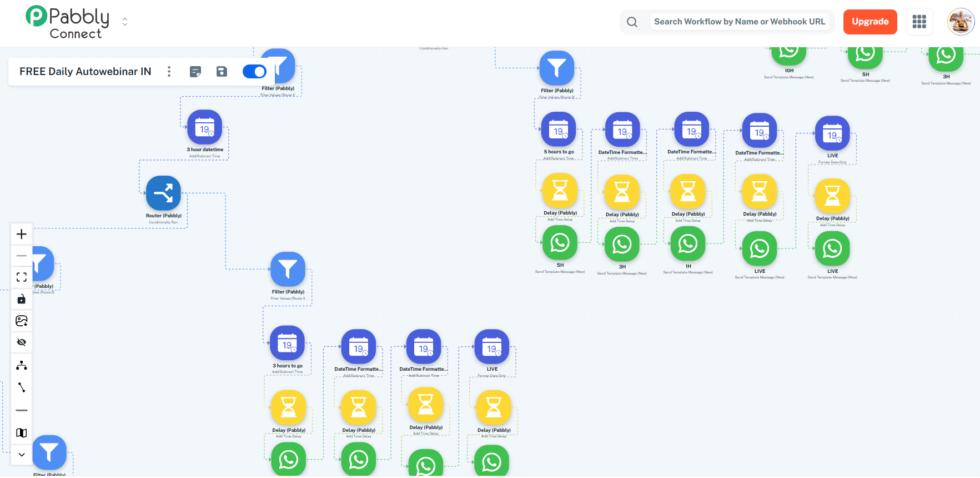Collapse the canvas toolbar with the chevron
This screenshot has height=478, width=980.
click(x=22, y=455)
